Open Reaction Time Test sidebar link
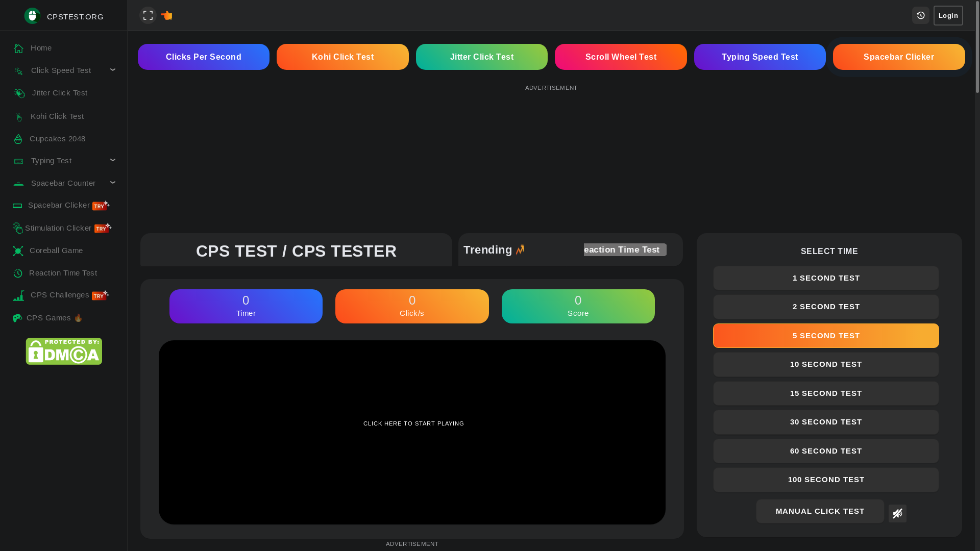Screen dimensions: 980x551 [x=64, y=273]
